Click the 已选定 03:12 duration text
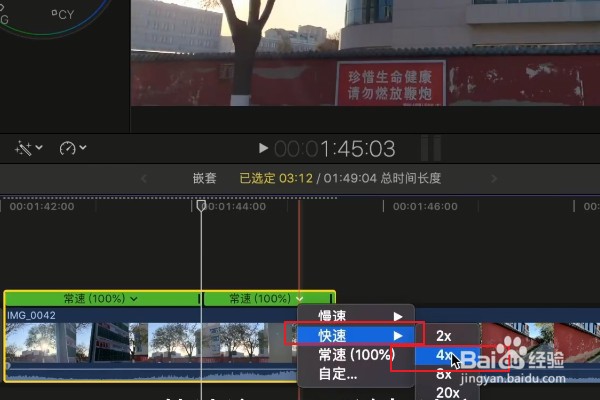The width and height of the screenshot is (600, 400). tap(276, 178)
